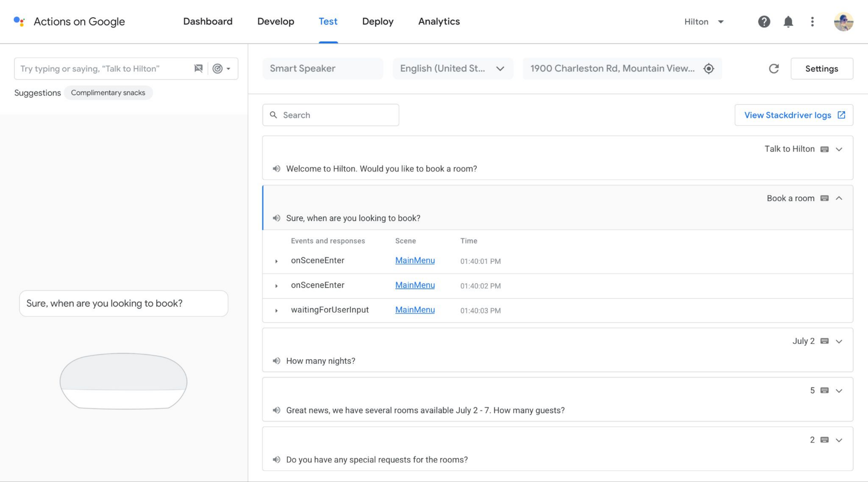Expand the waitingForUserInput row triangle
868x482 pixels.
point(276,310)
